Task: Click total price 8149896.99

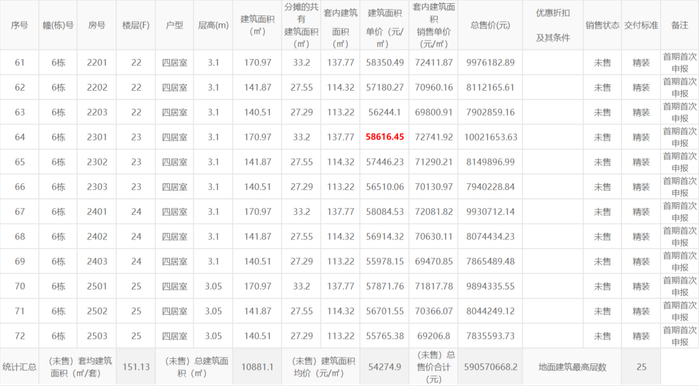Action: [x=490, y=162]
